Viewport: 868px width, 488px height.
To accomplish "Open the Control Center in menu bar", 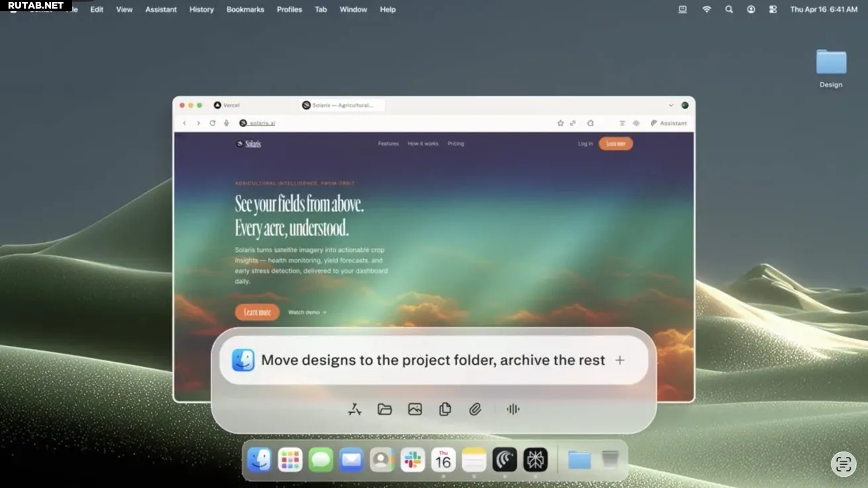I will point(773,9).
